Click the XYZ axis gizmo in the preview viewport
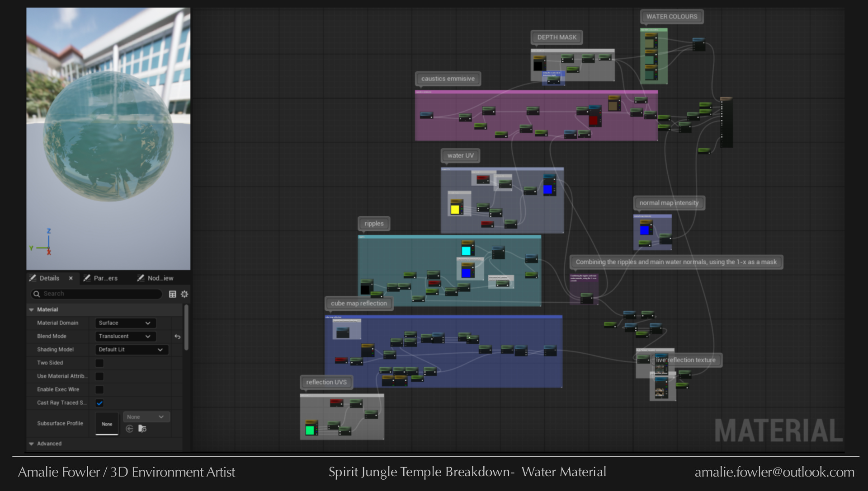The width and height of the screenshot is (868, 491). click(41, 243)
